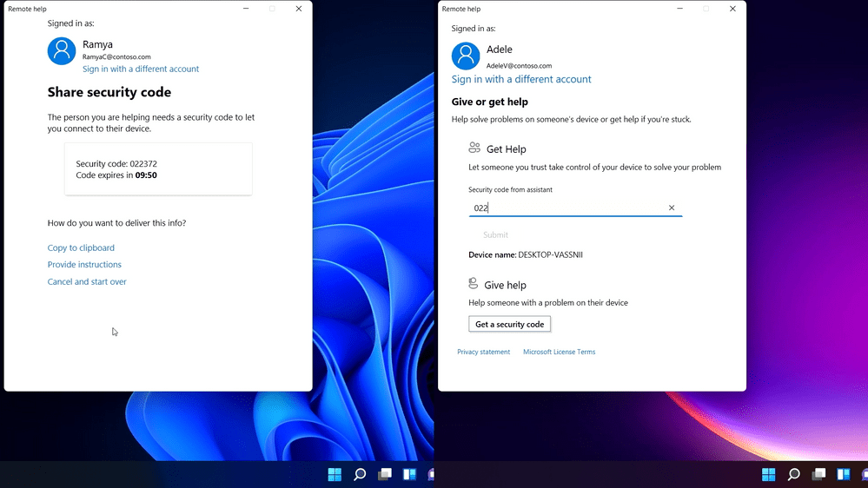Open Task View on Ramya's desktop taskbar
This screenshot has height=488, width=868.
click(384, 474)
